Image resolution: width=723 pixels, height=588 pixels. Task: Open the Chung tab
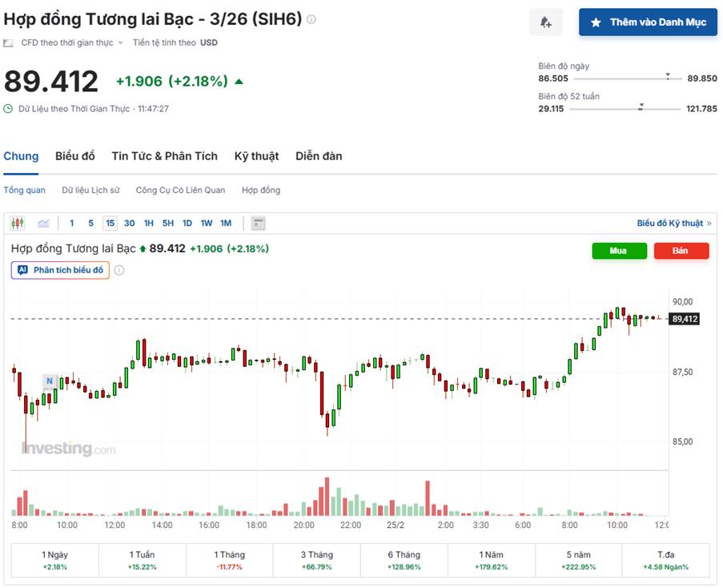21,156
